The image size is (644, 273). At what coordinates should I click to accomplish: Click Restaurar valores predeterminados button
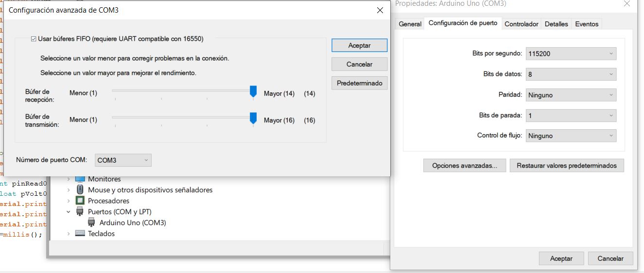pyautogui.click(x=566, y=166)
